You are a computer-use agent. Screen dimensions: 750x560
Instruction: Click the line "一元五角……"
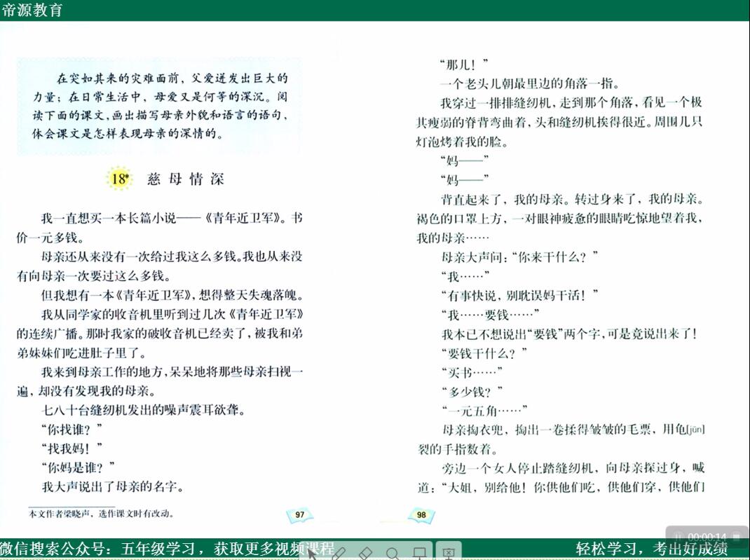[x=484, y=411]
